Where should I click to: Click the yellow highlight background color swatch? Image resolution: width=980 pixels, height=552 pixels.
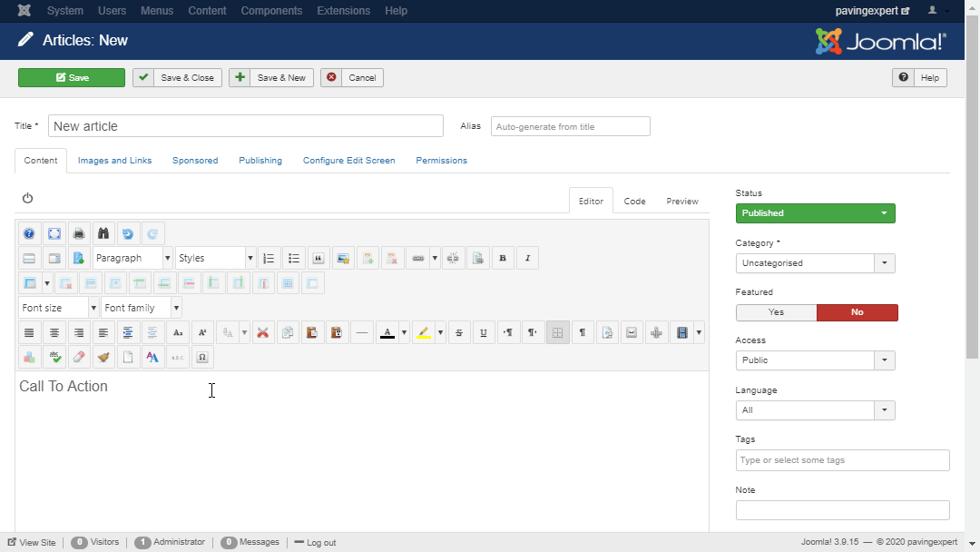click(x=423, y=332)
